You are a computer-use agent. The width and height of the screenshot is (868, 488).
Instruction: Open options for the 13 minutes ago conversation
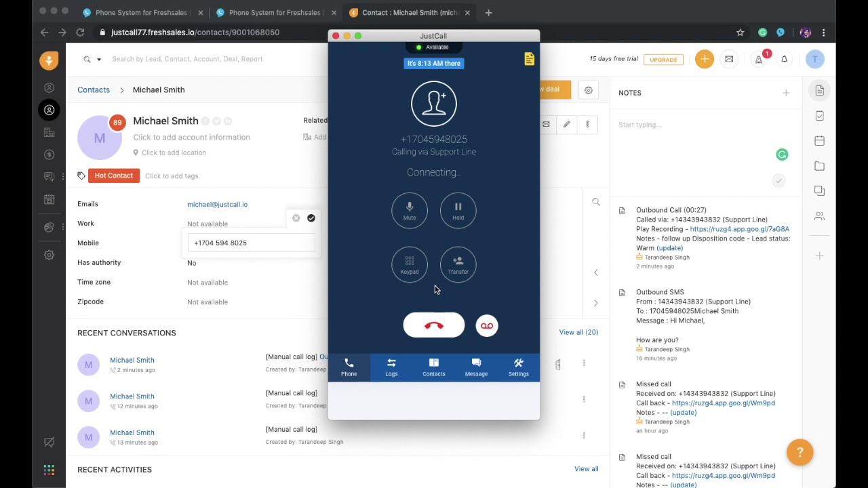click(x=584, y=436)
